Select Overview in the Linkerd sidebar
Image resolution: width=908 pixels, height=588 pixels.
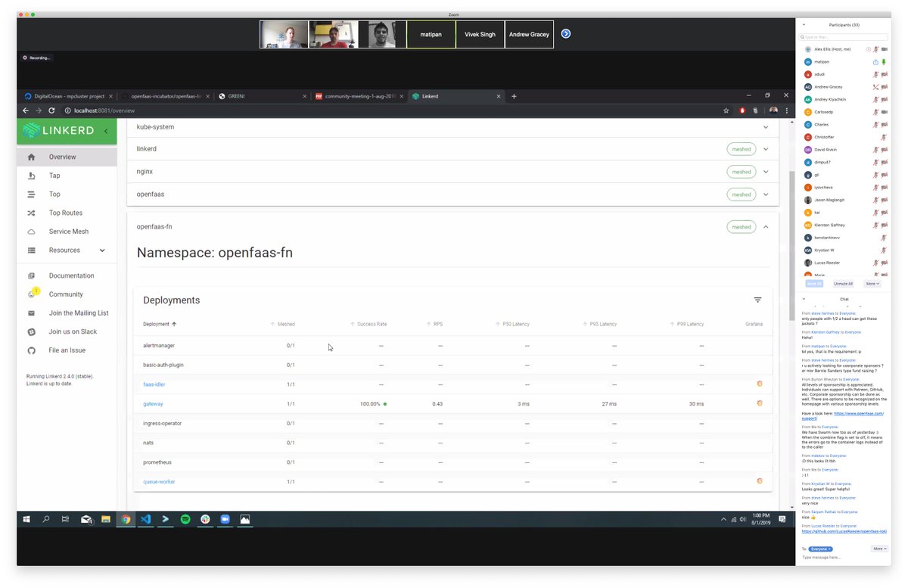pyautogui.click(x=67, y=157)
